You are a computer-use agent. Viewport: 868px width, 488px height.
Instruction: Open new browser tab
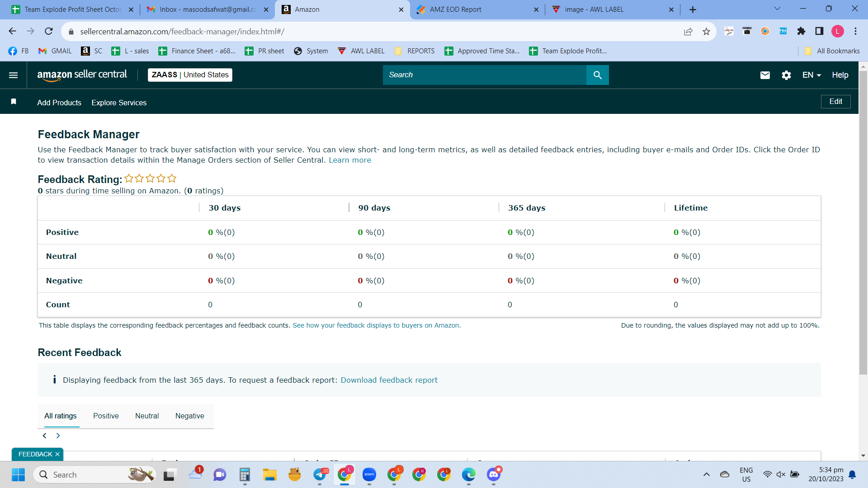click(693, 9)
